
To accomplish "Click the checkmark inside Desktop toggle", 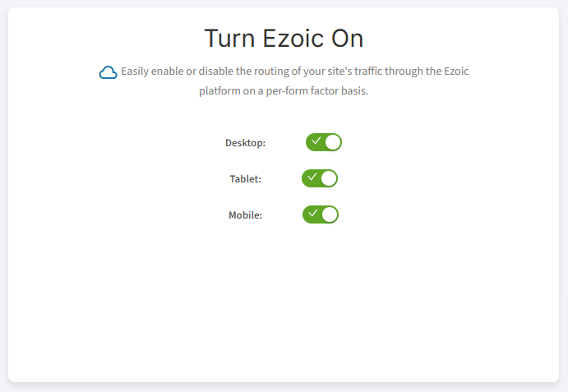I will pos(316,141).
